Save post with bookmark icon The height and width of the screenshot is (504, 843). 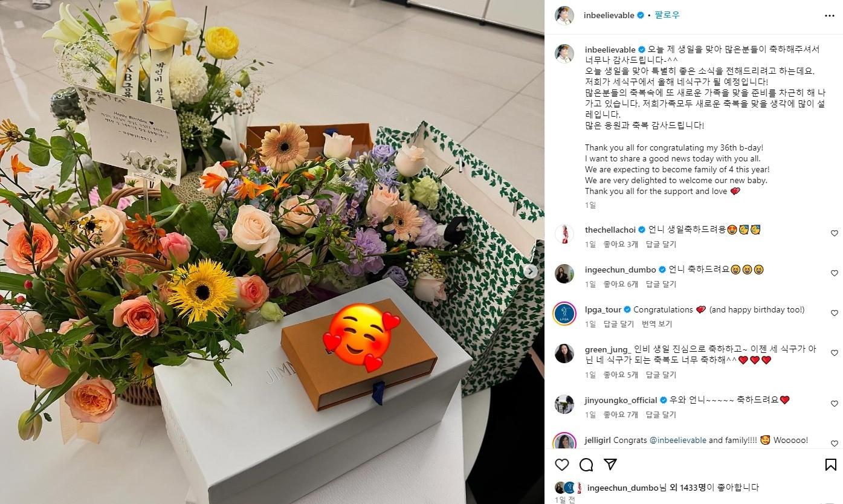point(831,464)
